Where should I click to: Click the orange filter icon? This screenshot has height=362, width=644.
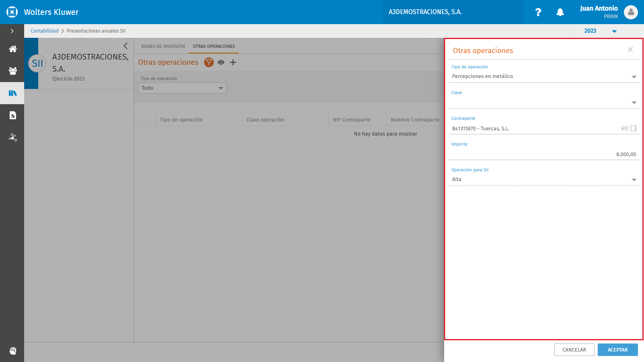208,62
